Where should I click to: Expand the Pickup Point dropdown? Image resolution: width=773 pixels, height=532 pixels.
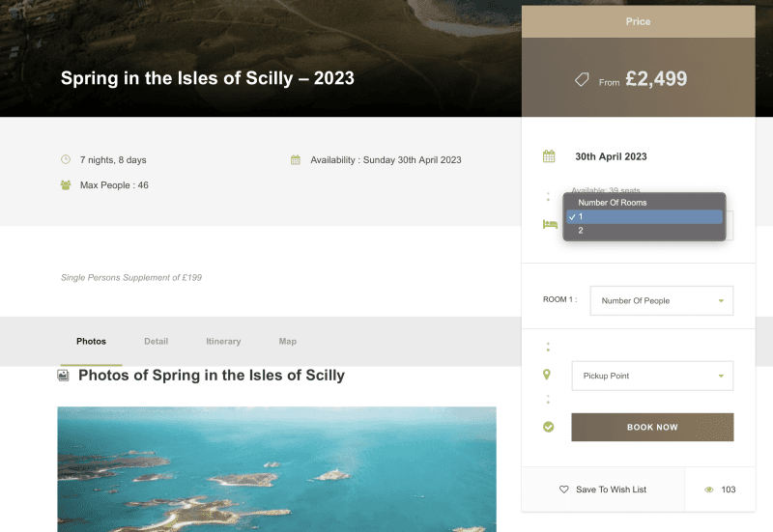coord(652,376)
